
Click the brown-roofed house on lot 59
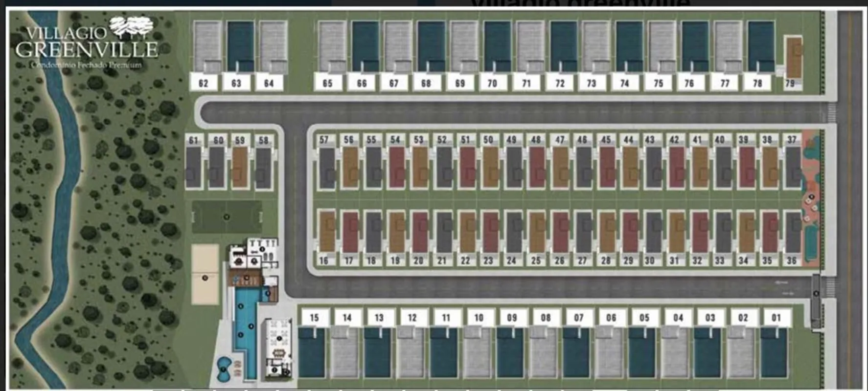point(239,168)
